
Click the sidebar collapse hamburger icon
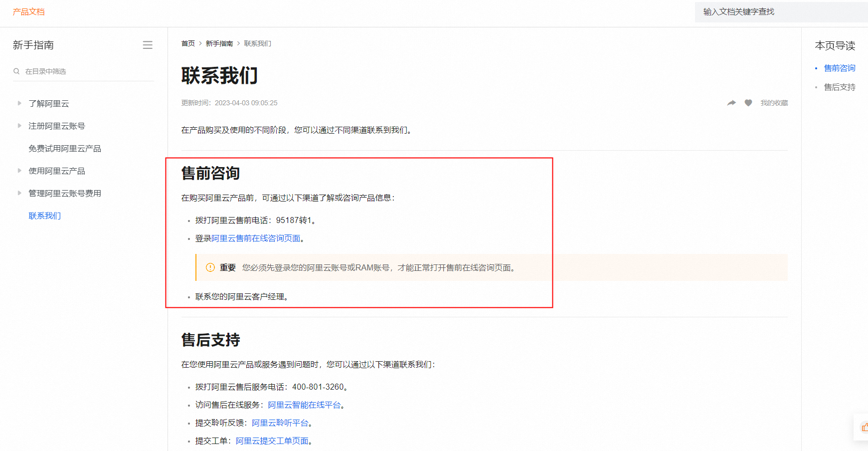(148, 45)
